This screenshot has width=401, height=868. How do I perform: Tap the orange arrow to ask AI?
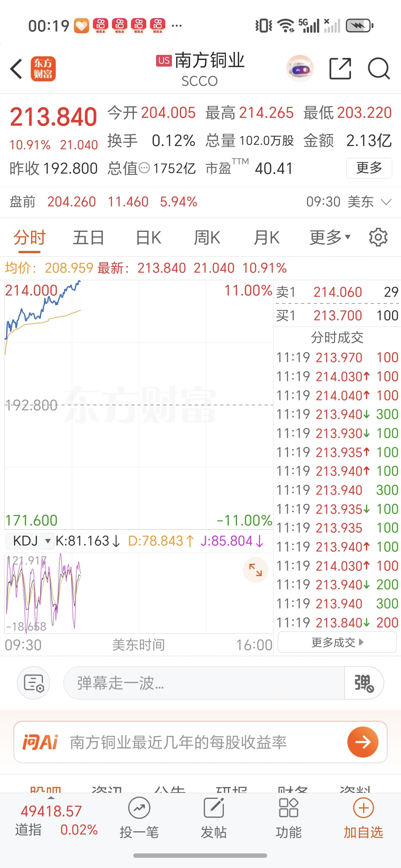tap(363, 742)
